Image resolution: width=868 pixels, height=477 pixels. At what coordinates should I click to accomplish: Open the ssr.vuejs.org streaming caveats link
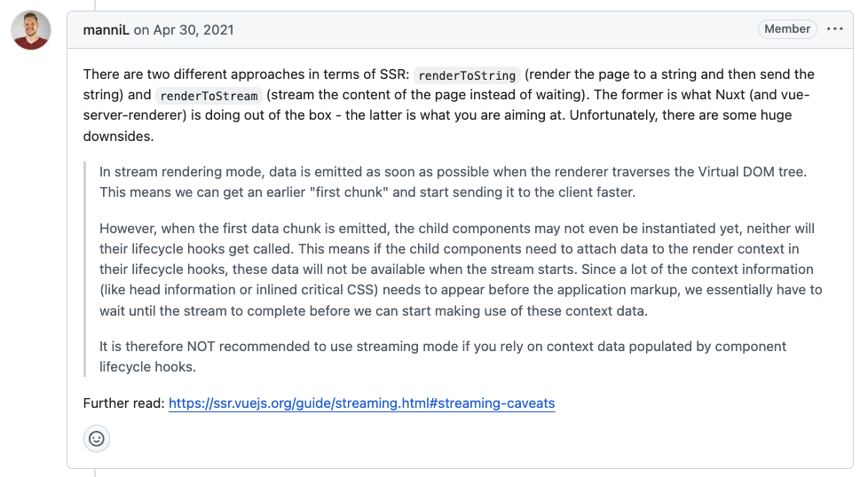pyautogui.click(x=361, y=403)
